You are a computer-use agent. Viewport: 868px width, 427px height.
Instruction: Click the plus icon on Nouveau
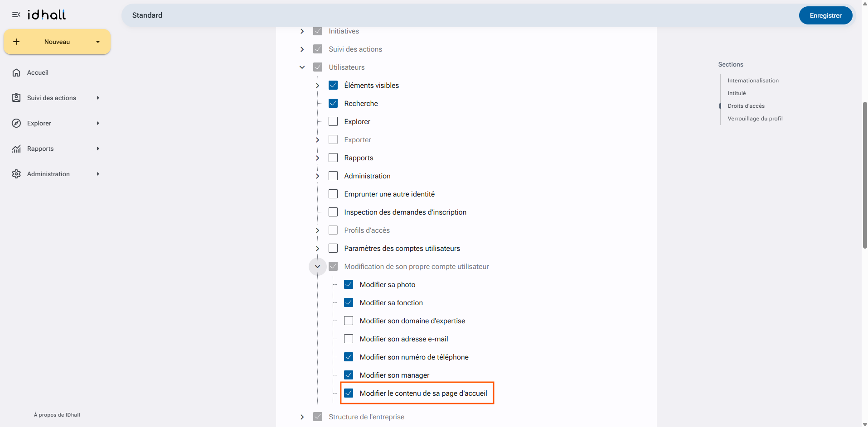tap(16, 42)
